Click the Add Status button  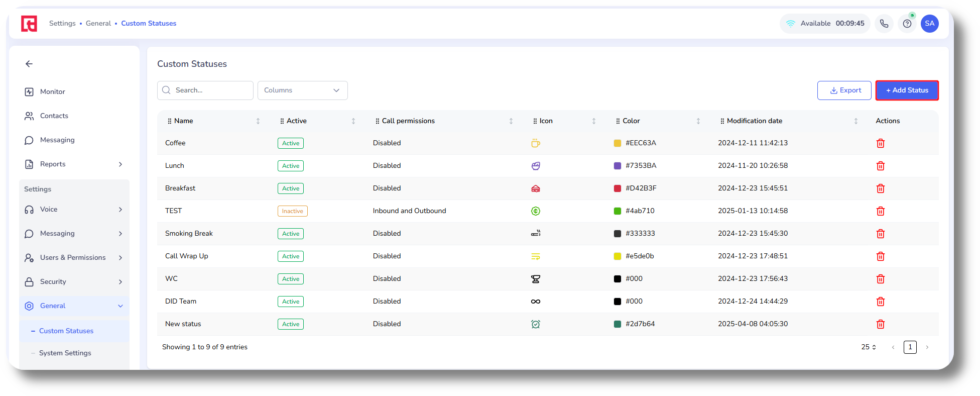pyautogui.click(x=907, y=90)
